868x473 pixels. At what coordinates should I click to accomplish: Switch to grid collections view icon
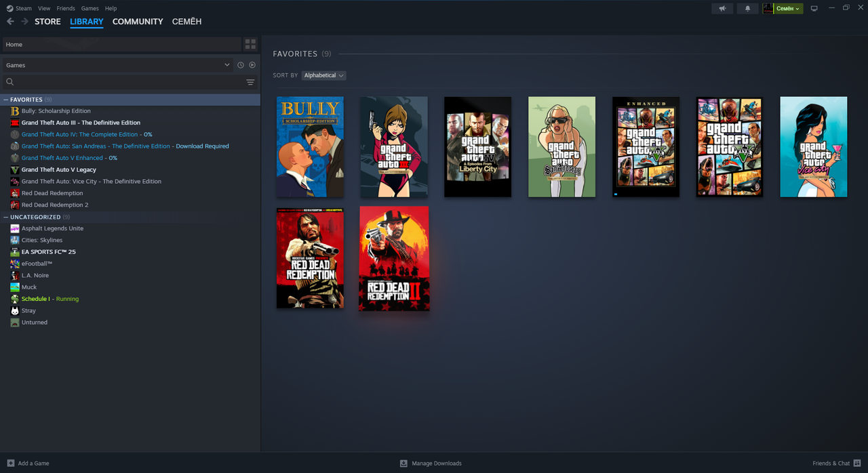tap(250, 44)
